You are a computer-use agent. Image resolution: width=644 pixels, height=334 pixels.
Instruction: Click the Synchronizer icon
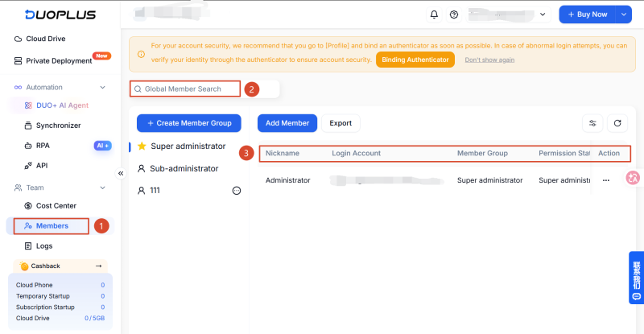pyautogui.click(x=28, y=126)
